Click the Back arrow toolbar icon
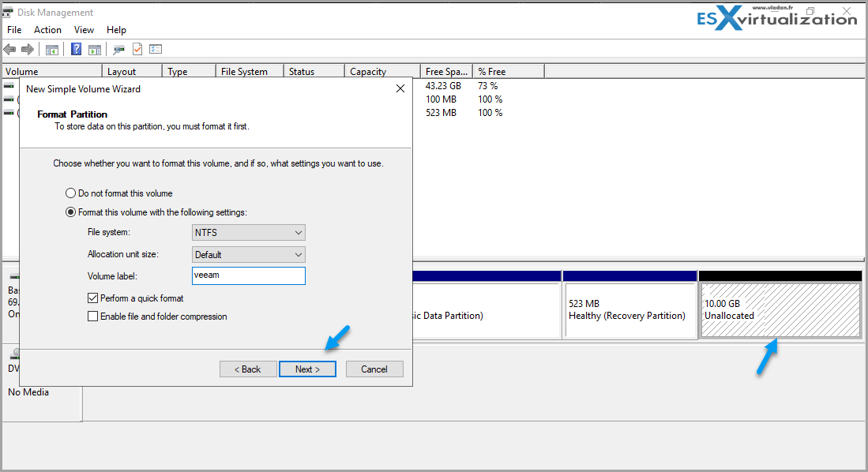This screenshot has height=472, width=868. click(10, 50)
